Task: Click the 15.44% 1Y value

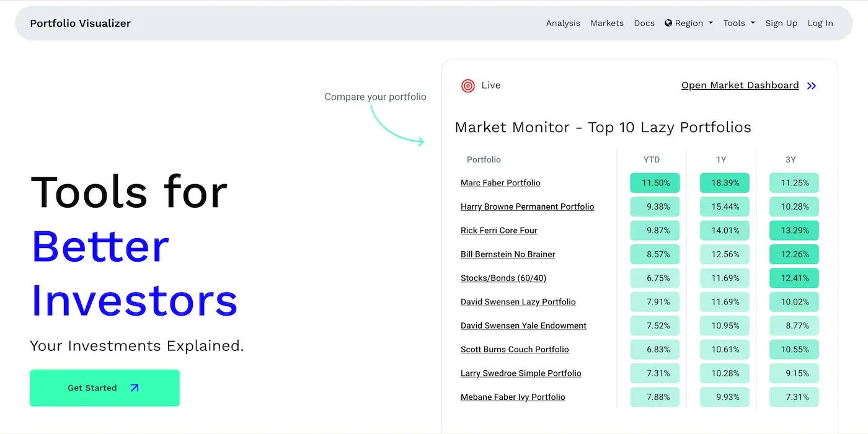Action: [725, 206]
